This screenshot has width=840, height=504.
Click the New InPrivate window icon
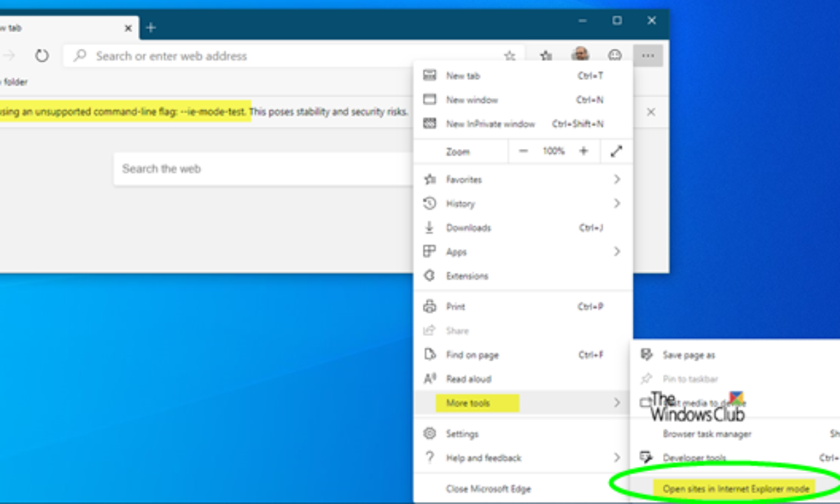pyautogui.click(x=430, y=124)
